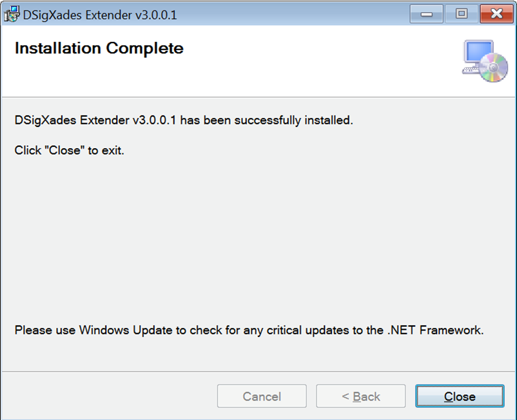This screenshot has width=517, height=420.
Task: Click the DSigXades Extender v3.0.0.1 title bar text
Action: pyautogui.click(x=100, y=15)
